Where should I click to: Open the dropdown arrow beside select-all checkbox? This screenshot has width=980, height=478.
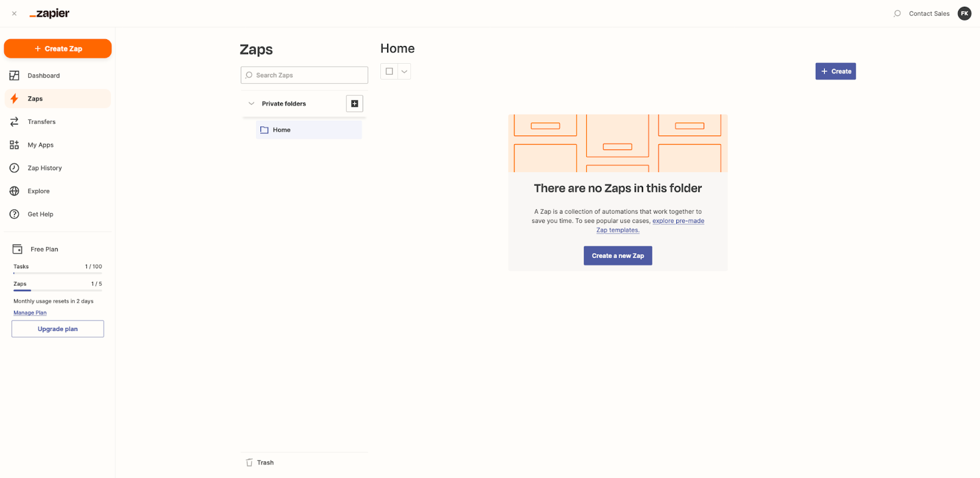pos(404,71)
